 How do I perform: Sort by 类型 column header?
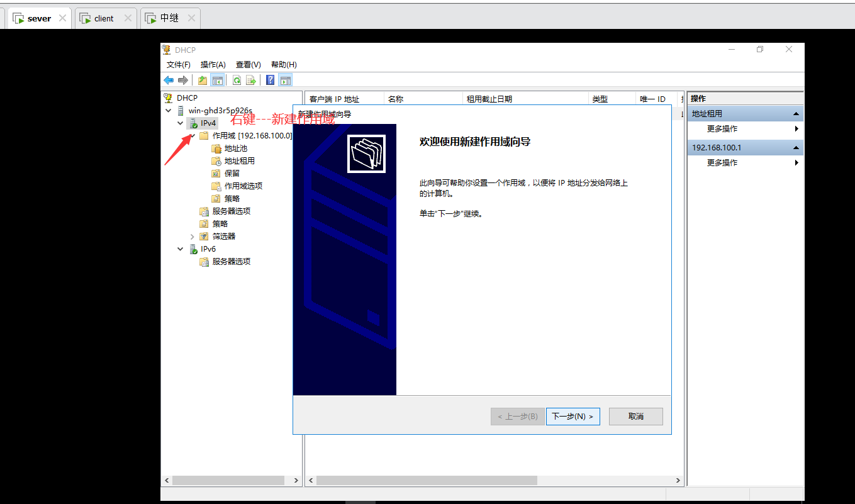click(612, 99)
